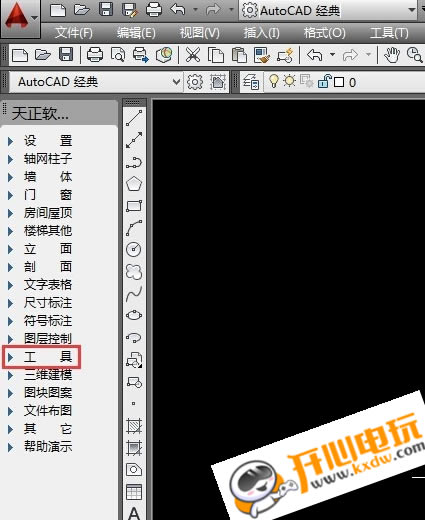This screenshot has width=425, height=520.
Task: Click the Cut scissors icon
Action: click(193, 55)
